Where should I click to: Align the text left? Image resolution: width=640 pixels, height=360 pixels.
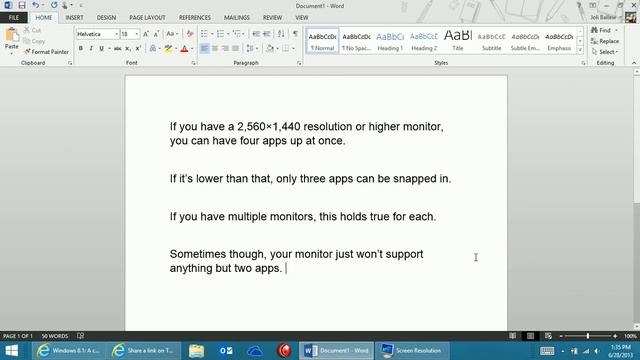pyautogui.click(x=204, y=49)
